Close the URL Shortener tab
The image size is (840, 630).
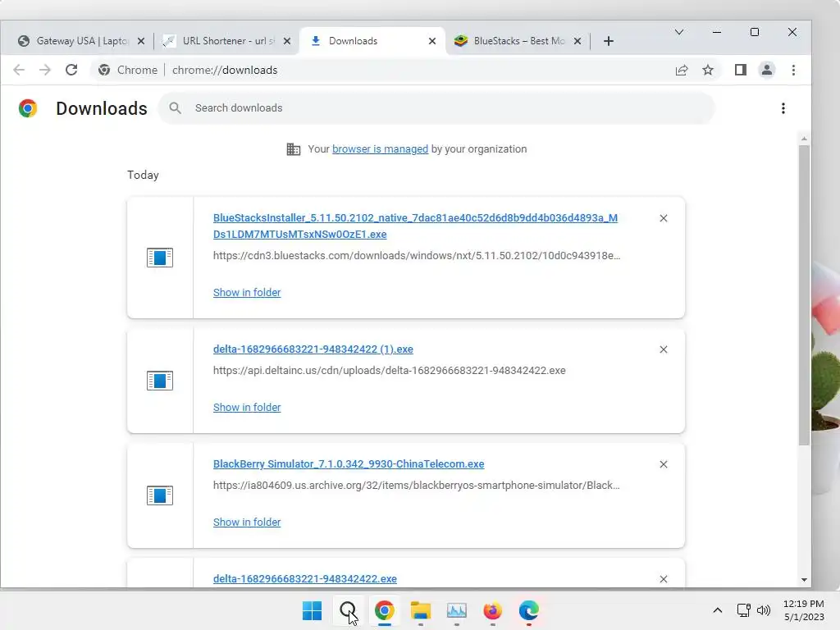[286, 41]
